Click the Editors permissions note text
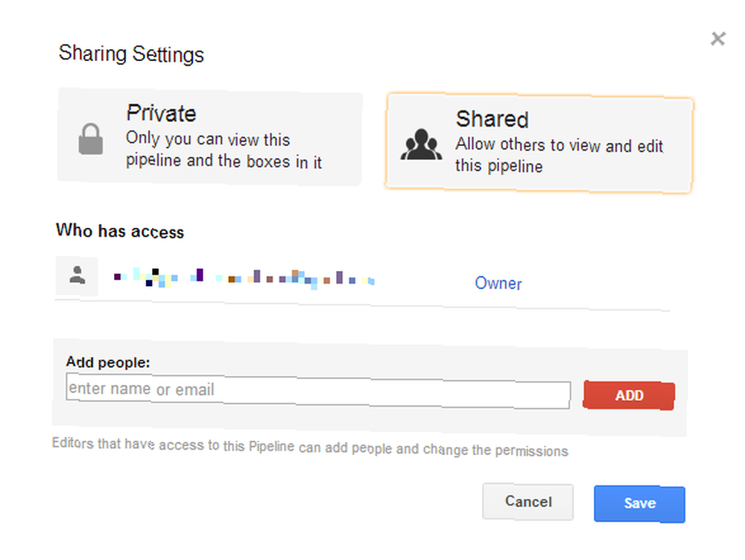The height and width of the screenshot is (560, 745). click(310, 447)
